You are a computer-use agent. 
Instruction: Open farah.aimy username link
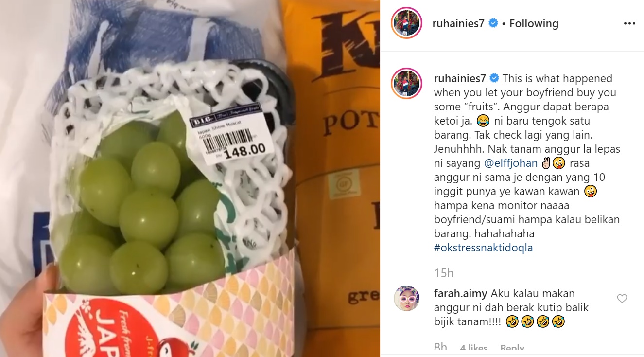click(461, 294)
